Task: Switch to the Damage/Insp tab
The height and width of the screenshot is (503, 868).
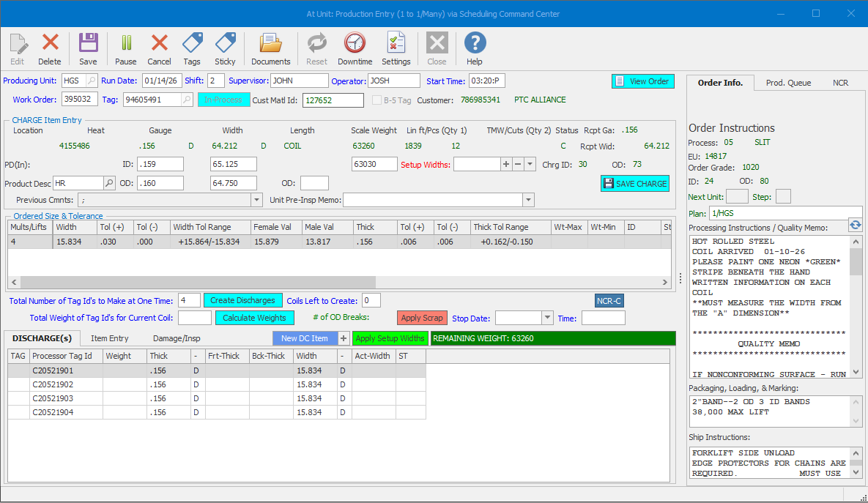Action: (x=177, y=338)
